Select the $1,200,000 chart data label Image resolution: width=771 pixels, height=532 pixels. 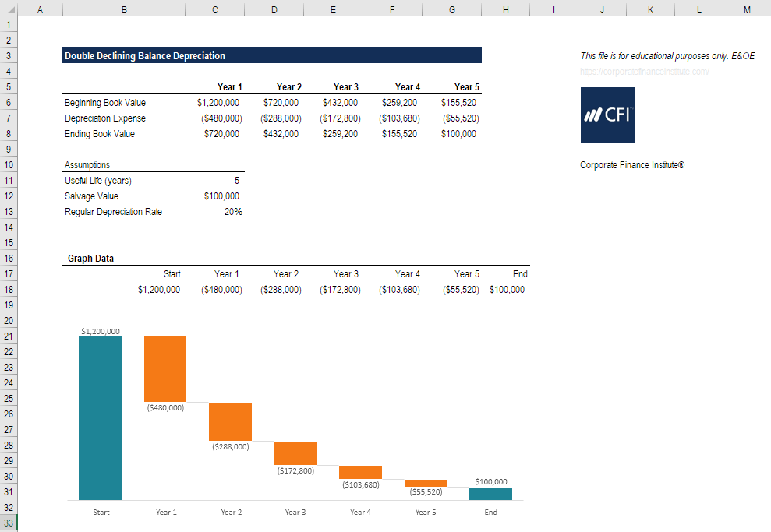click(100, 330)
